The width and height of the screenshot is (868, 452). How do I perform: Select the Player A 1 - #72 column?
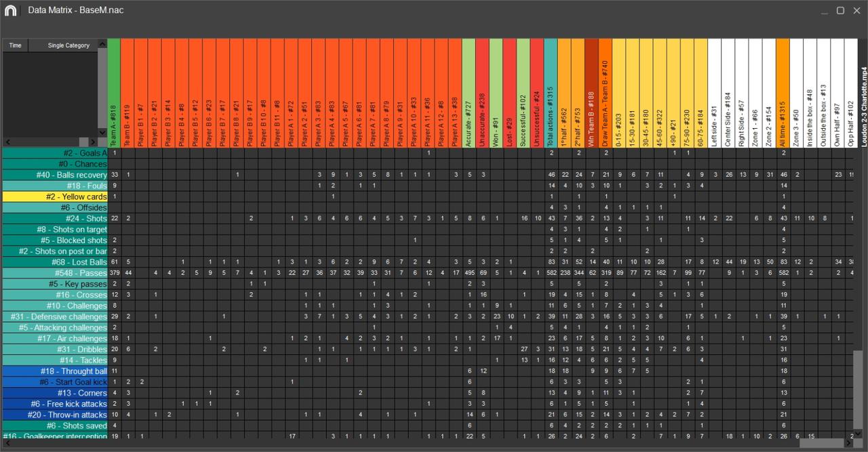tap(292, 93)
